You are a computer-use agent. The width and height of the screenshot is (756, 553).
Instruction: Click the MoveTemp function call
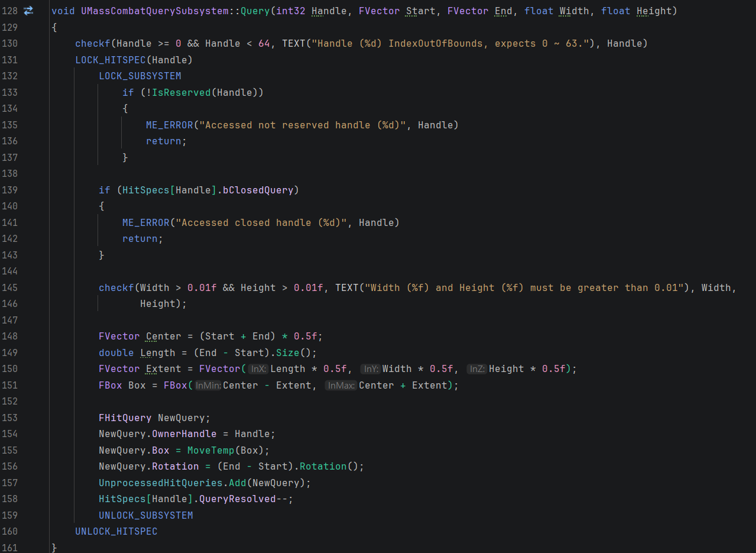[211, 450]
